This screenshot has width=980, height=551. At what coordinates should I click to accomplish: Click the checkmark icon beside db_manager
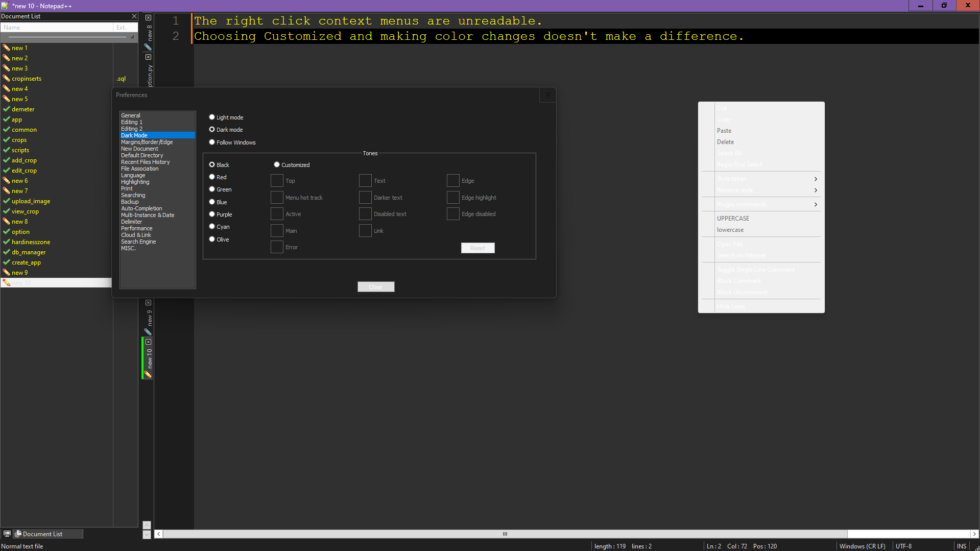tap(6, 252)
